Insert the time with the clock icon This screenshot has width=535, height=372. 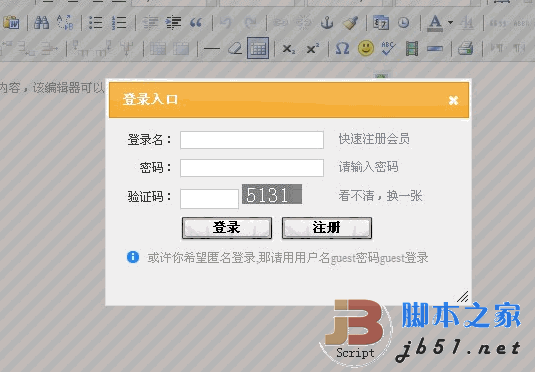(x=404, y=23)
